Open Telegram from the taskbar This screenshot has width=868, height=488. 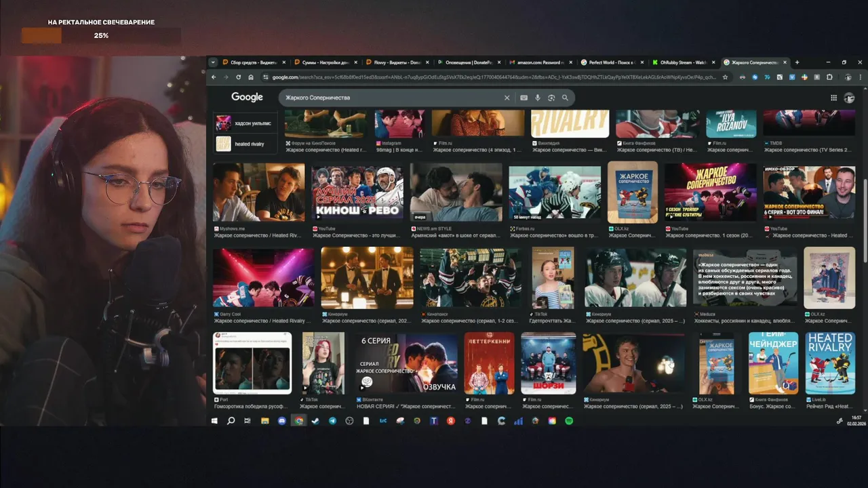click(332, 421)
